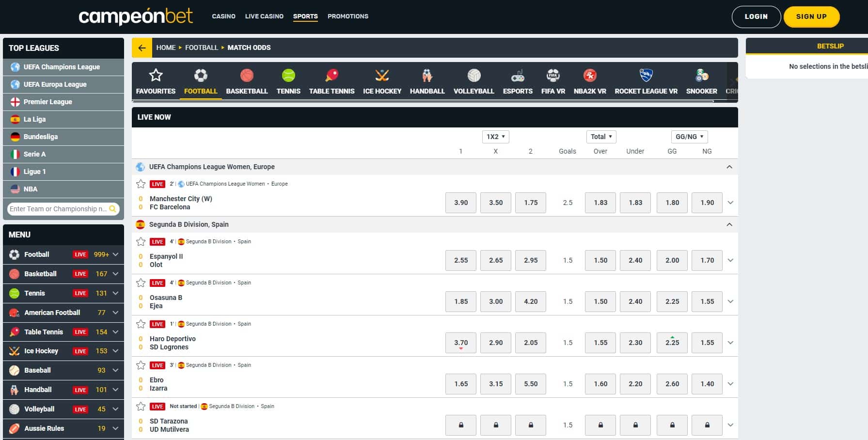The image size is (868, 440).
Task: Star the Osasuna B vs Ejea match
Action: coord(141,283)
